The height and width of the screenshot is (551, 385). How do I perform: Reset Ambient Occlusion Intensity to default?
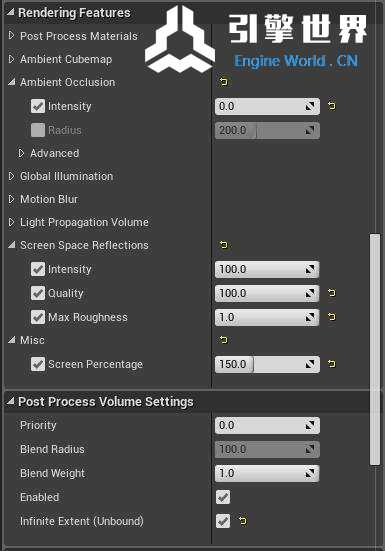[332, 106]
